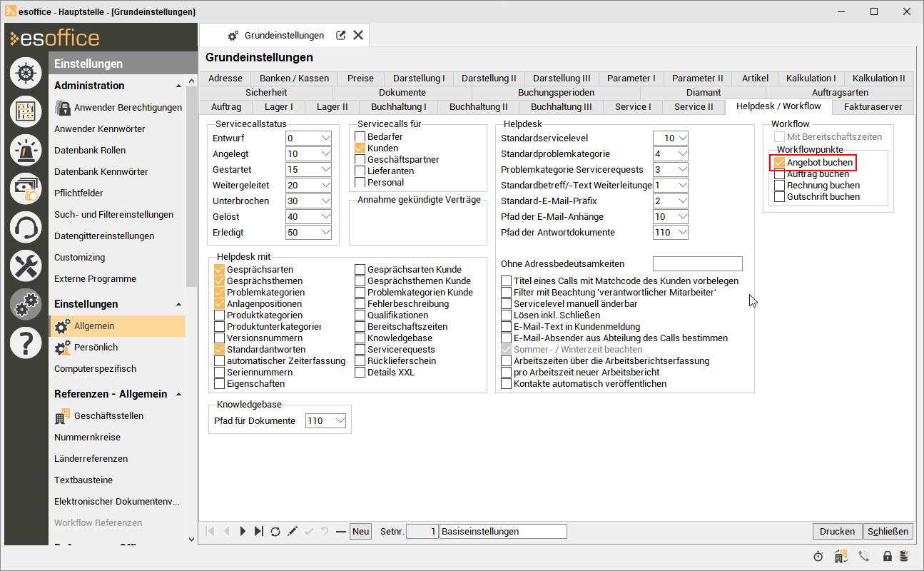Click the Geschäftsstellen building icon
The image size is (924, 571).
click(x=62, y=416)
